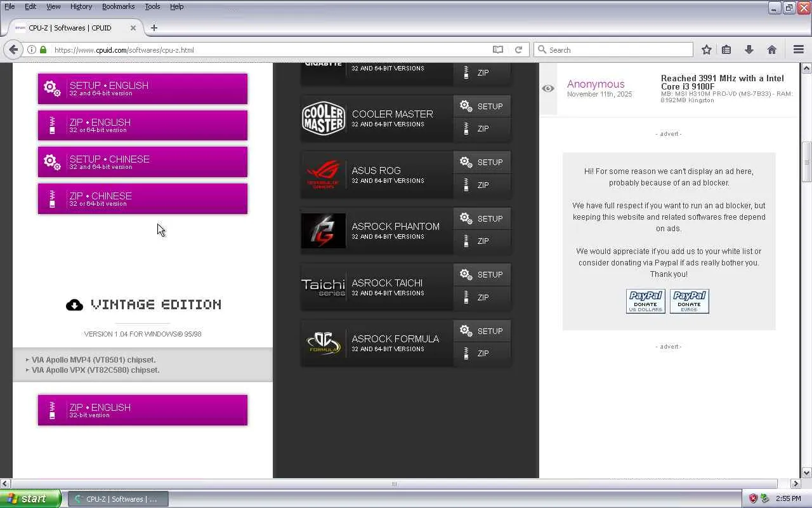812x508 pixels.
Task: Download ASRock Taichi SETUP version
Action: 482,275
